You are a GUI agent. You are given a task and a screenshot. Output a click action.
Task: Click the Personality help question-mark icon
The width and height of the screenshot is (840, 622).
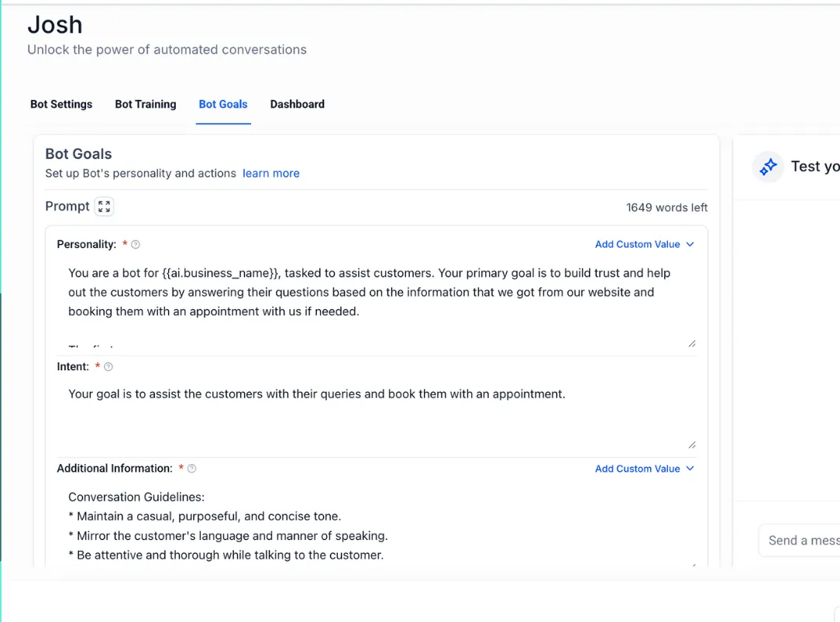(136, 245)
